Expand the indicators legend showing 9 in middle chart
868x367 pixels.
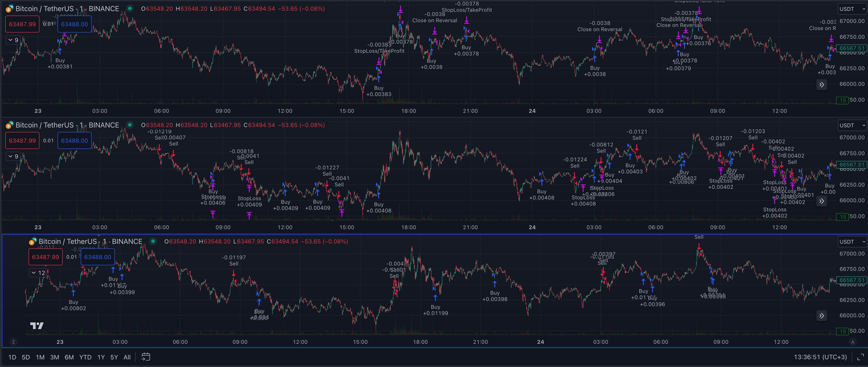pyautogui.click(x=13, y=156)
